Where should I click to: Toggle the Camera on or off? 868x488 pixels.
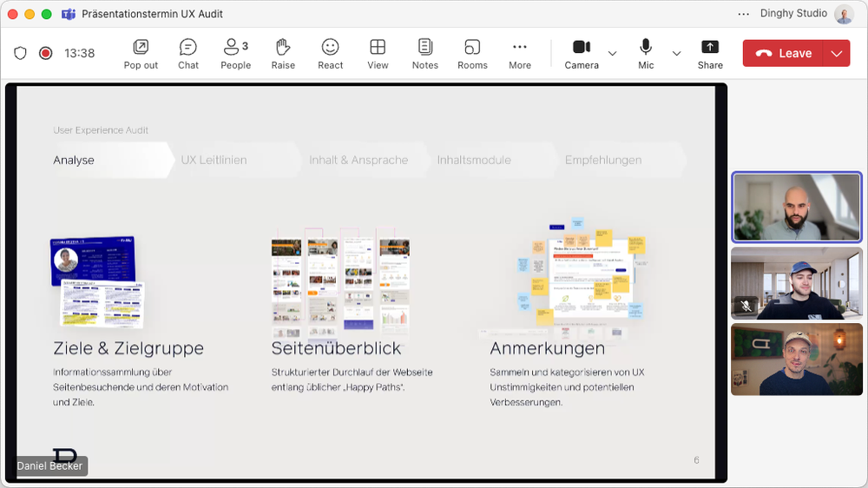tap(582, 54)
